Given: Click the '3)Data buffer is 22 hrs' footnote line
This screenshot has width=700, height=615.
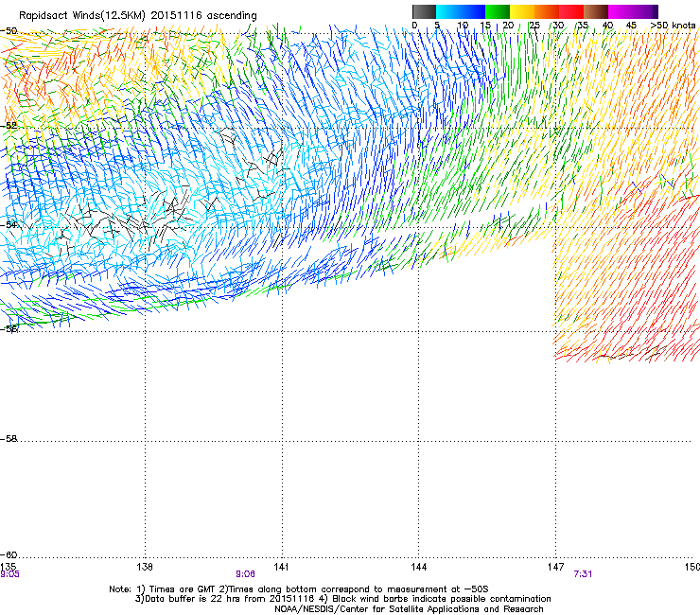Looking at the screenshot, I should click(342, 599).
